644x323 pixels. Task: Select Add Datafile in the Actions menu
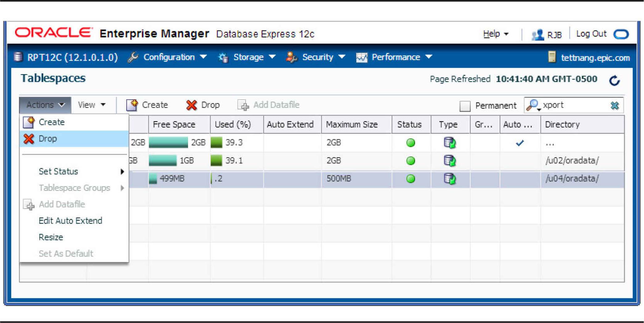point(74,204)
